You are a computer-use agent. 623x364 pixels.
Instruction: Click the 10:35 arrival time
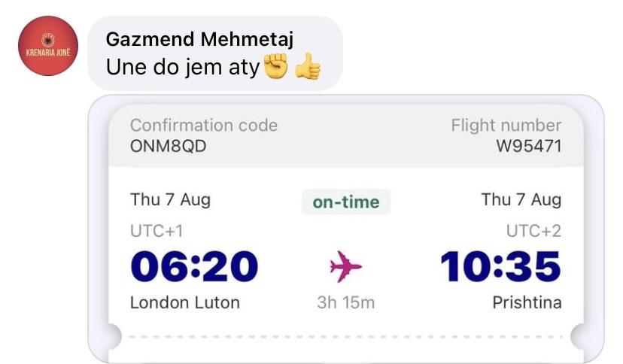[x=500, y=266]
